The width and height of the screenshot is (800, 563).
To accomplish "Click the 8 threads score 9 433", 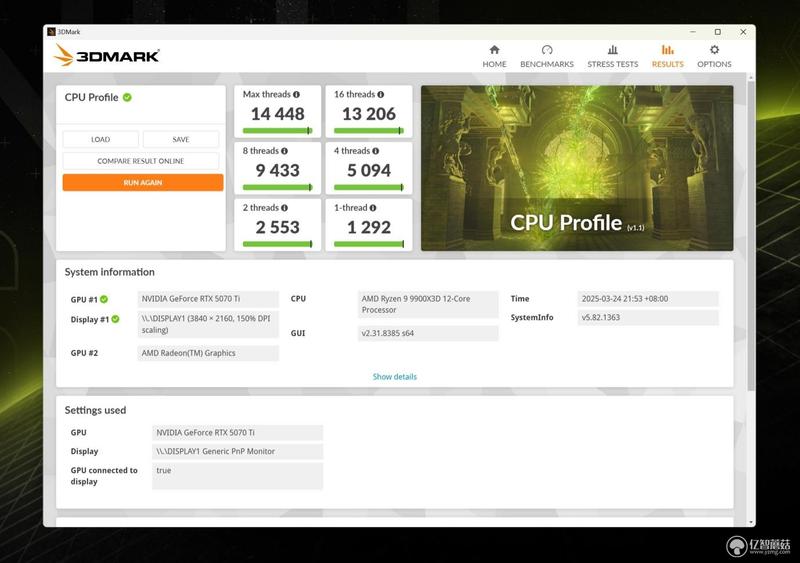I will pyautogui.click(x=277, y=170).
